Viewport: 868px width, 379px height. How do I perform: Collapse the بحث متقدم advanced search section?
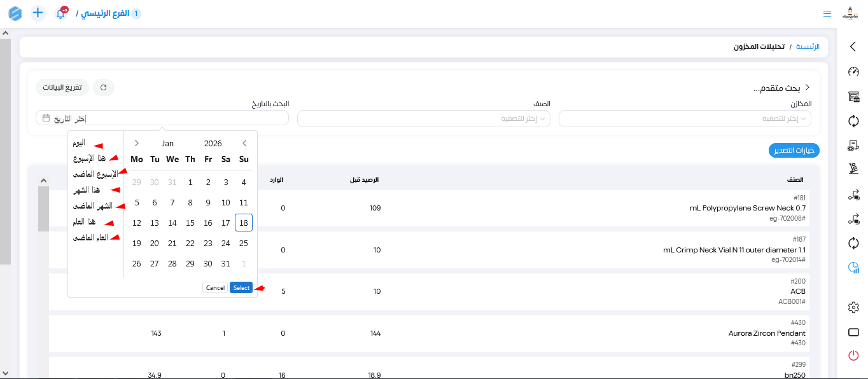(x=807, y=88)
